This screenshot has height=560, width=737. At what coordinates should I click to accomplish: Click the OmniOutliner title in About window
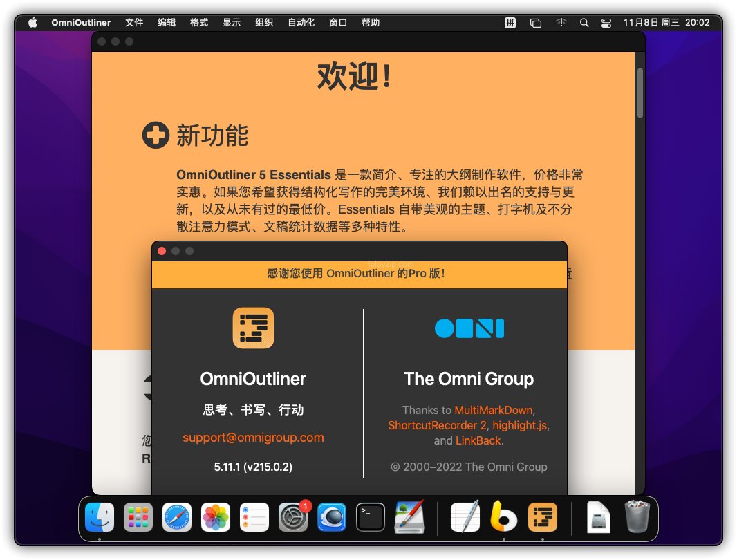[x=253, y=379]
